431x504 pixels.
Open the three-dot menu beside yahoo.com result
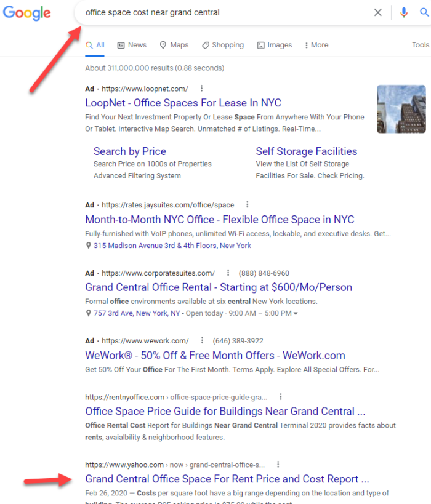coord(278,465)
